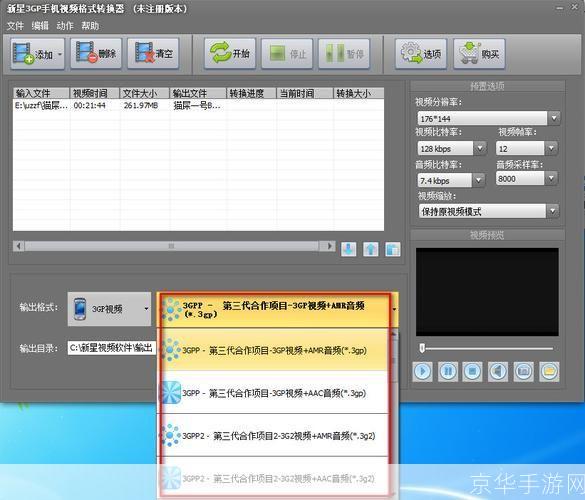585x500 pixels.
Task: Click the 输出文件 column header
Action: pos(198,93)
